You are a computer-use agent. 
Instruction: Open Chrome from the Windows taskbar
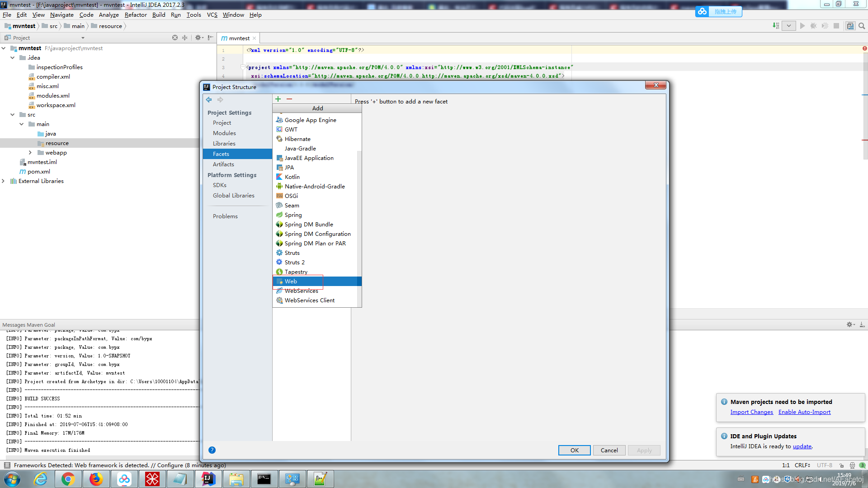tap(68, 479)
